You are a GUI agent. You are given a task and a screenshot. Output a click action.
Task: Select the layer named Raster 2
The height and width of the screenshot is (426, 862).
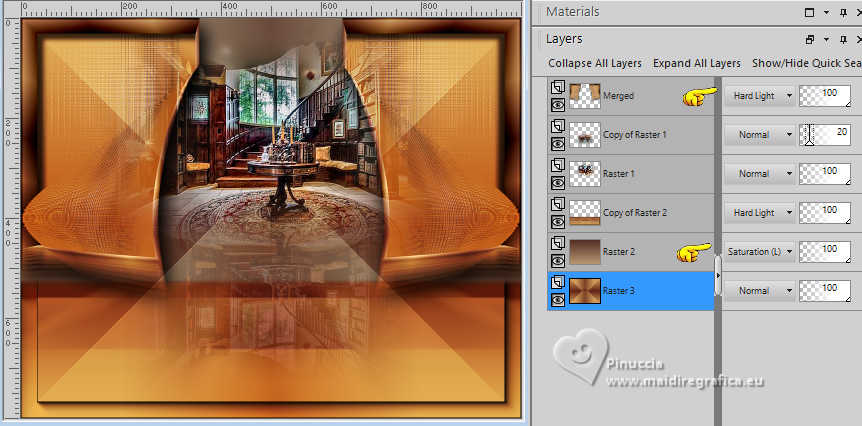coord(618,252)
